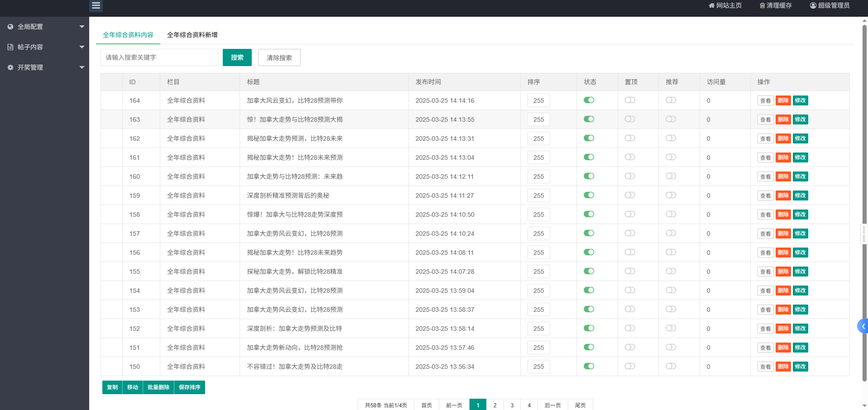Change the 排序 value for ID 162
This screenshot has width=868, height=410.
538,138
